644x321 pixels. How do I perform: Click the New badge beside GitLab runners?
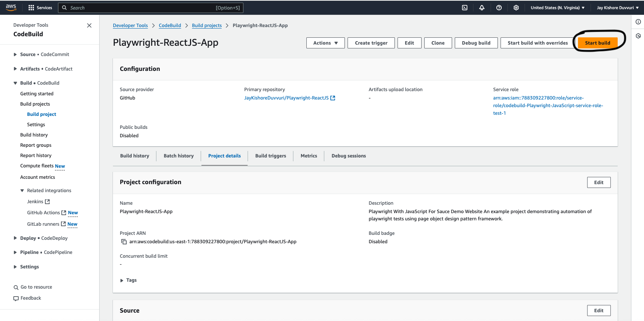72,224
